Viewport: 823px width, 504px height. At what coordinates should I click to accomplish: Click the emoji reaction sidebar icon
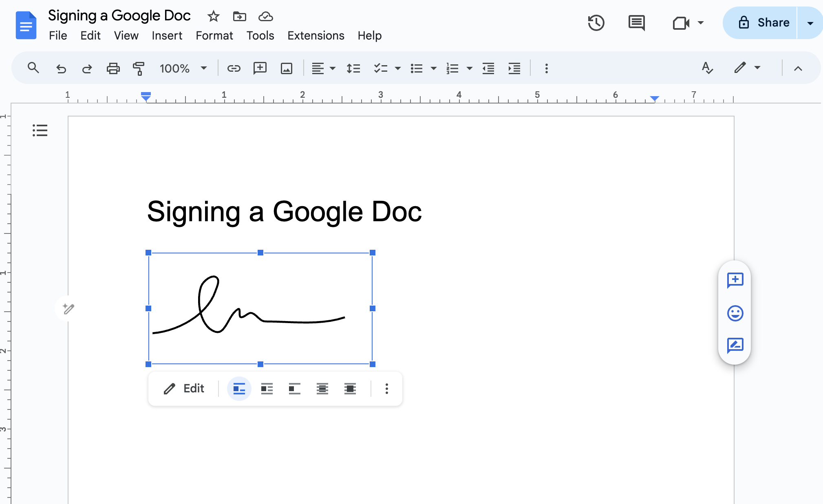click(x=735, y=313)
